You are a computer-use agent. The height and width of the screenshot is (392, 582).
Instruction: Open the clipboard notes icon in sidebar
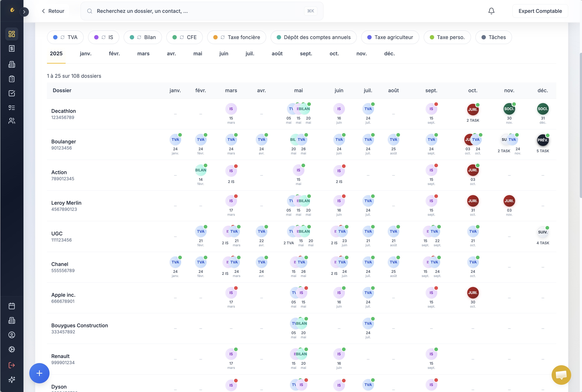point(12,79)
